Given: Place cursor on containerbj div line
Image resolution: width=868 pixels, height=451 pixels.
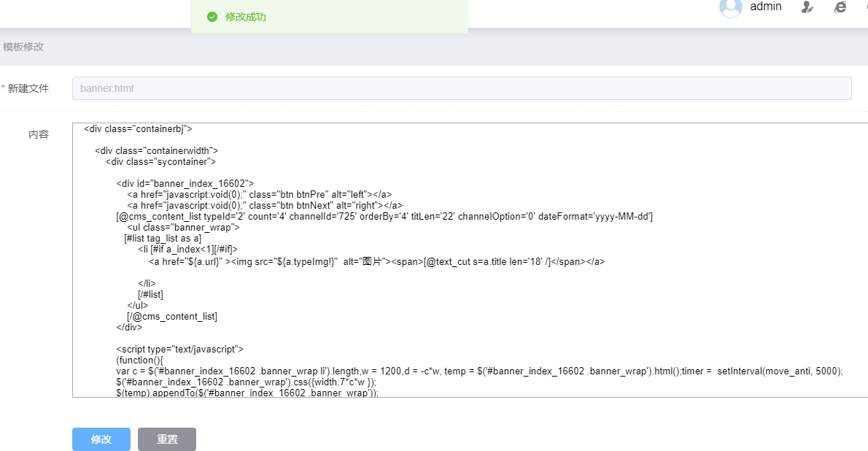Looking at the screenshot, I should click(138, 129).
